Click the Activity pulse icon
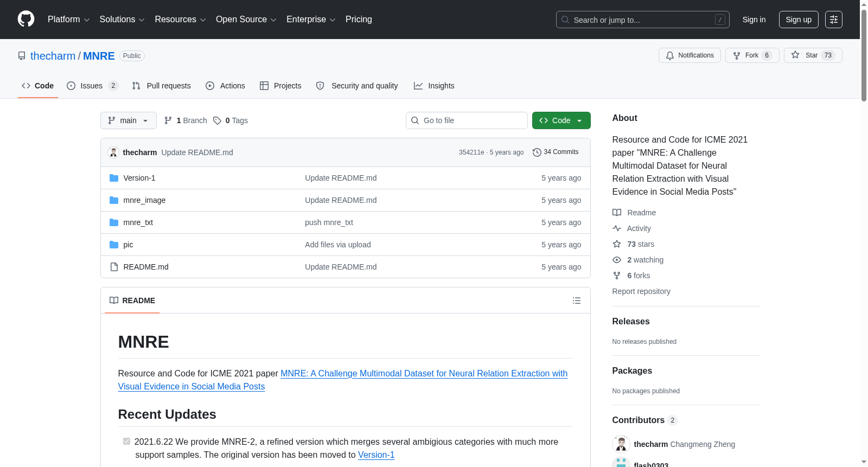Viewport: 868px width, 467px height. point(617,228)
